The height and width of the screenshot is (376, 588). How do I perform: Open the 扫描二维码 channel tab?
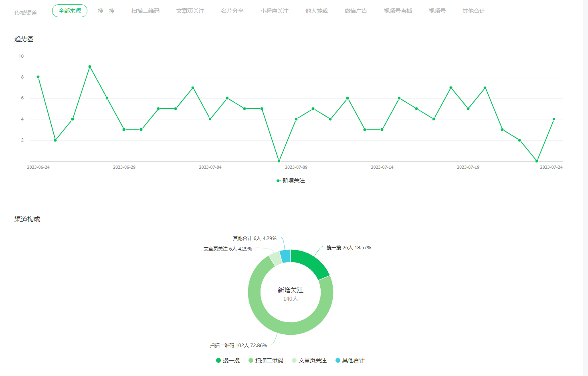[x=145, y=11]
